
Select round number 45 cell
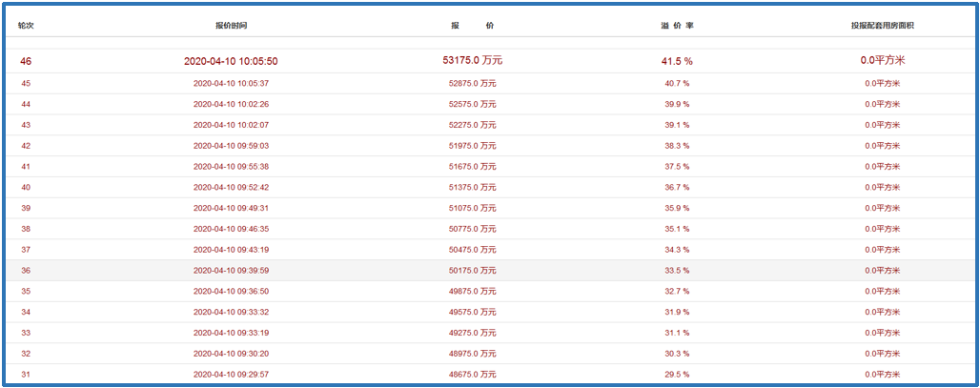click(x=26, y=83)
